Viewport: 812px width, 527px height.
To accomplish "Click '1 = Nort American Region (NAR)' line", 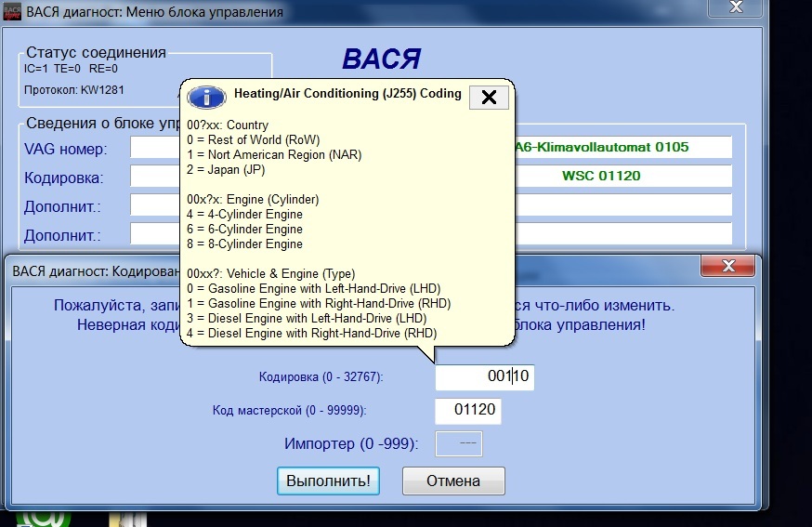I will coord(274,155).
